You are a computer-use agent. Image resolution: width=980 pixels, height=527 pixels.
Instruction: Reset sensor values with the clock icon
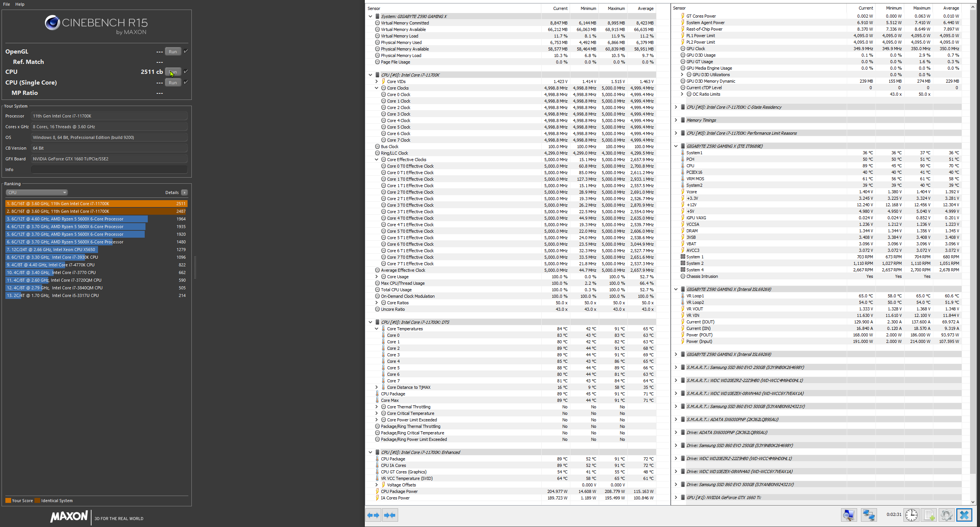(x=911, y=515)
